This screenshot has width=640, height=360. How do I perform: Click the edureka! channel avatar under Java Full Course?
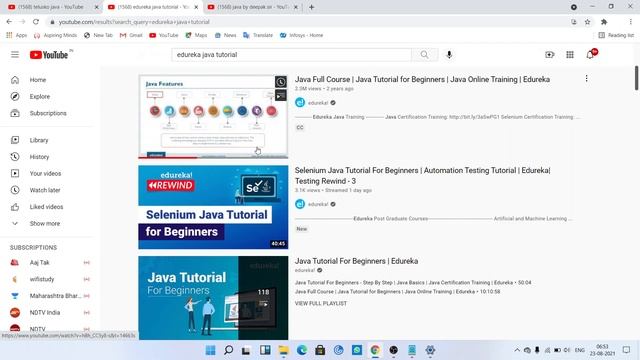point(300,102)
